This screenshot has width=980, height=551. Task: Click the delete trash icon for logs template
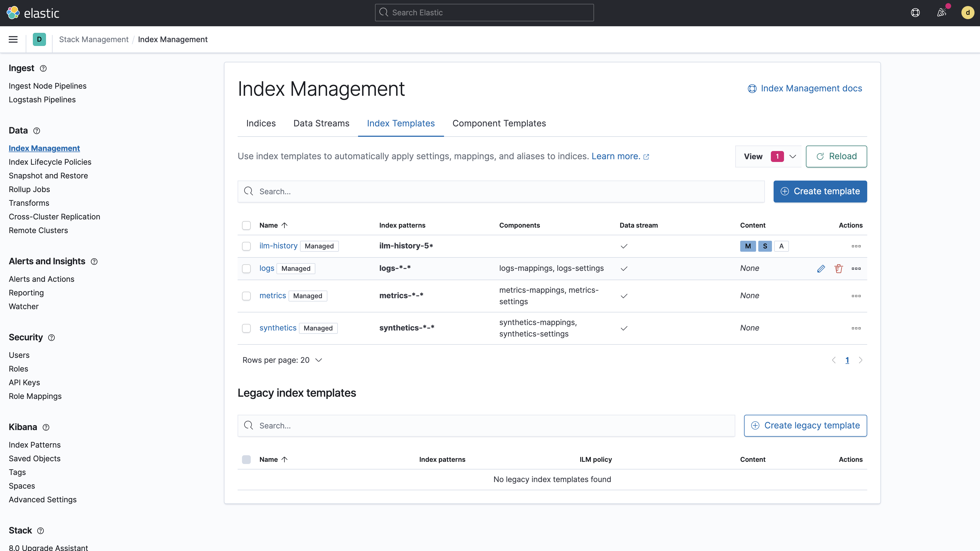pos(838,268)
